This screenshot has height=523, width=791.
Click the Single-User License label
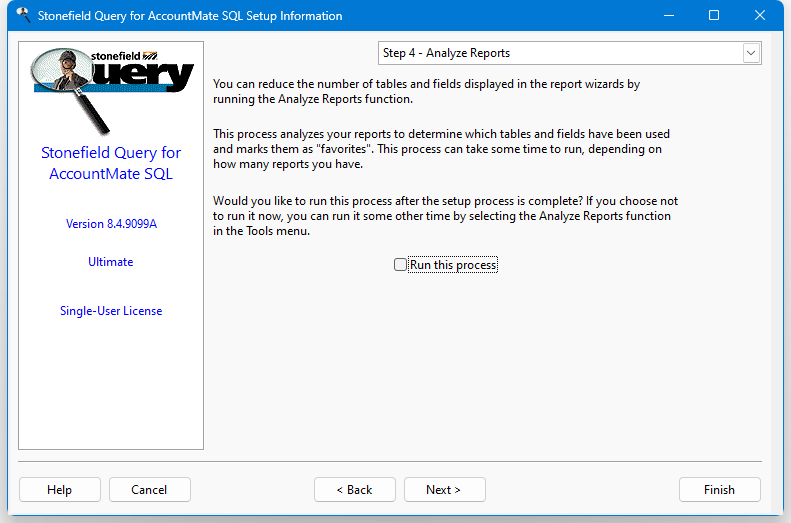[111, 311]
